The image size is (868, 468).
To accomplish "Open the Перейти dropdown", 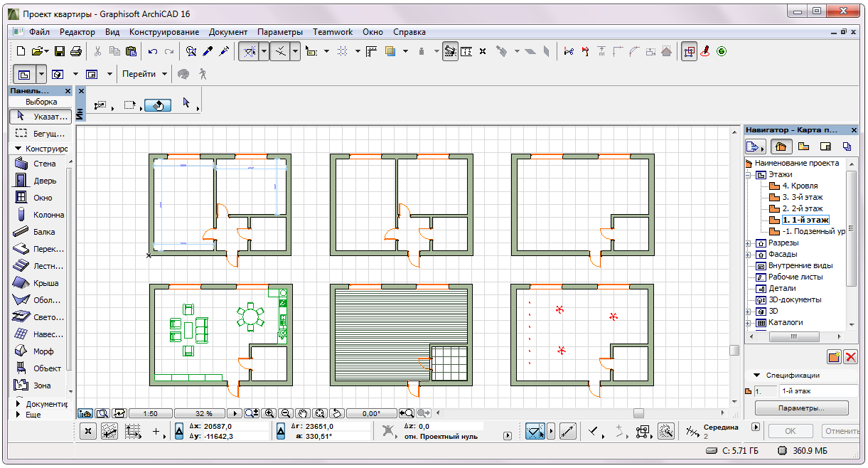I will pos(144,74).
